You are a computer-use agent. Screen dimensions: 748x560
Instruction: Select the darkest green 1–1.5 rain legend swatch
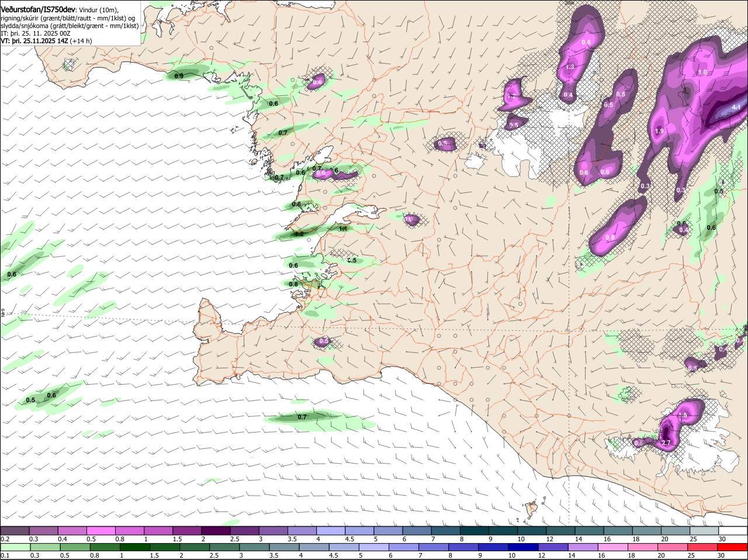point(134,548)
